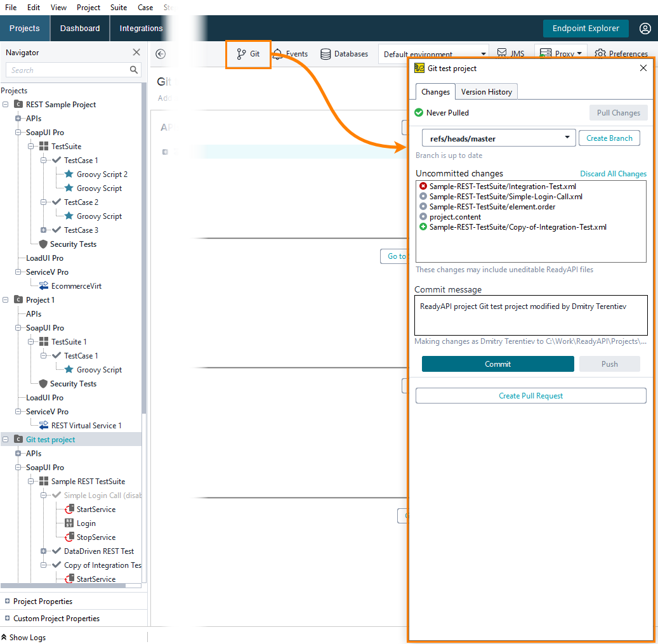Select Project 1 folder icon
Image resolution: width=658 pixels, height=644 pixels.
point(18,299)
